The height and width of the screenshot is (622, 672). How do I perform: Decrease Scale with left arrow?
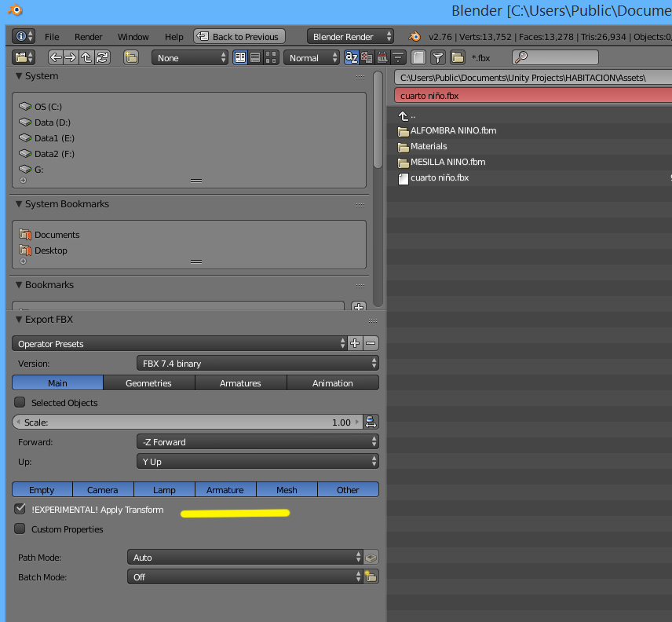click(x=18, y=423)
